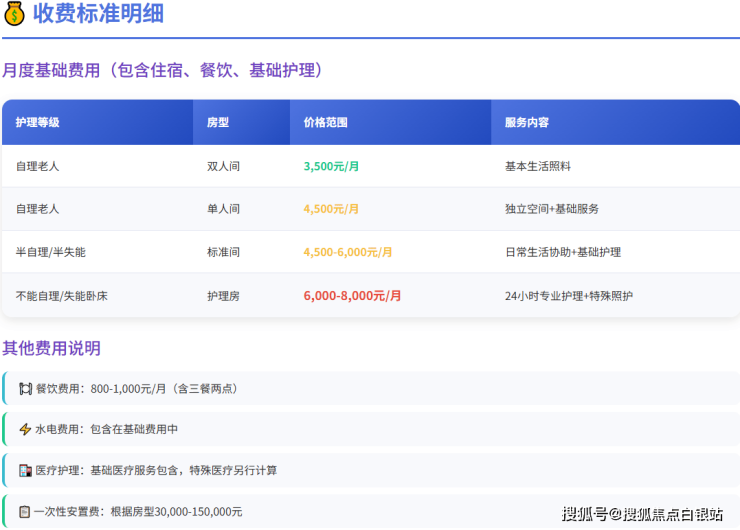Screen dimensions: 740x530
Task: Click the medical icon before 医疗护理
Action: [x=25, y=470]
